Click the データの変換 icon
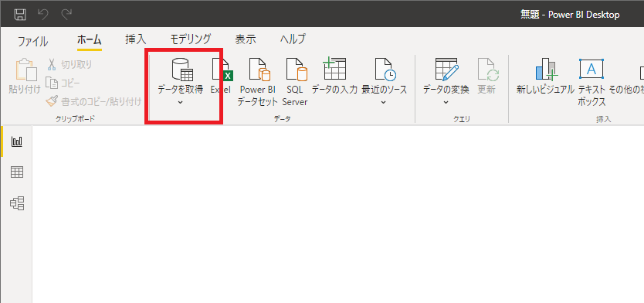Image resolution: width=644 pixels, height=303 pixels. tap(447, 69)
